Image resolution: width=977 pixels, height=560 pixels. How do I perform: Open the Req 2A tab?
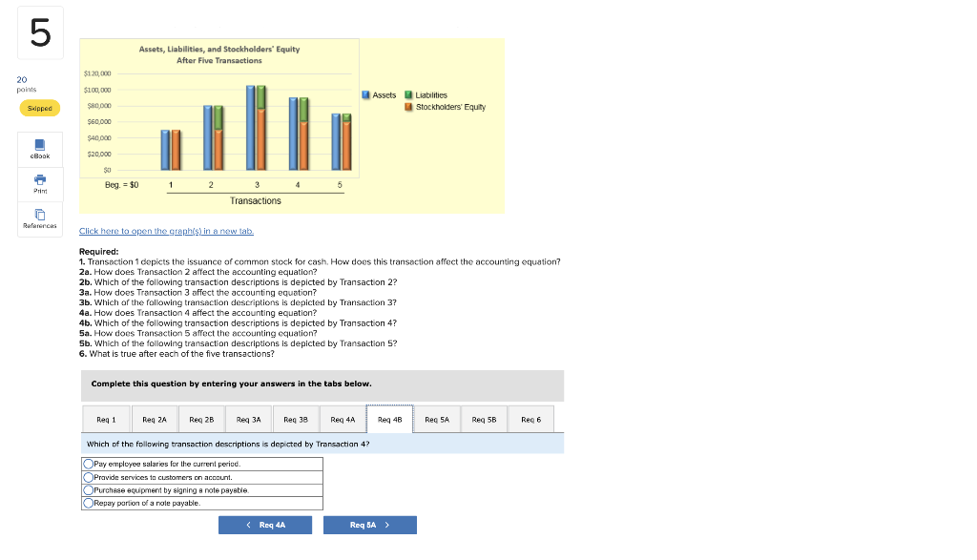click(153, 418)
